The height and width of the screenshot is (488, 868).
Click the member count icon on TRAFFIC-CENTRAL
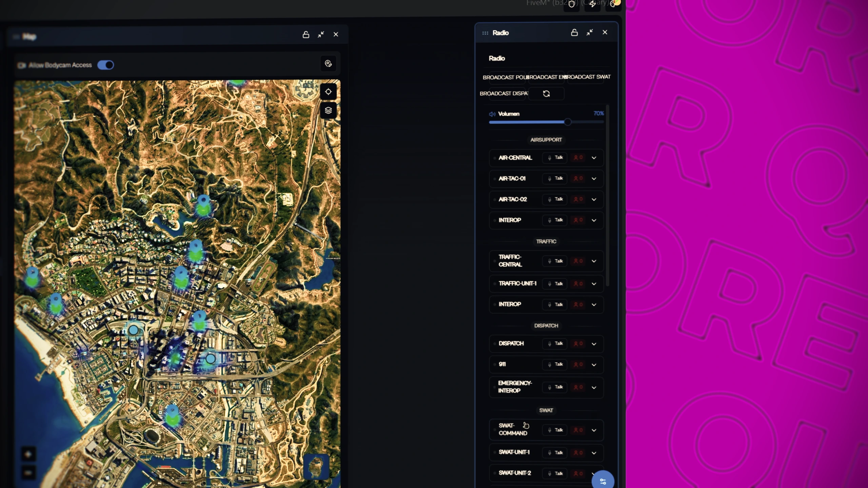[578, 261]
